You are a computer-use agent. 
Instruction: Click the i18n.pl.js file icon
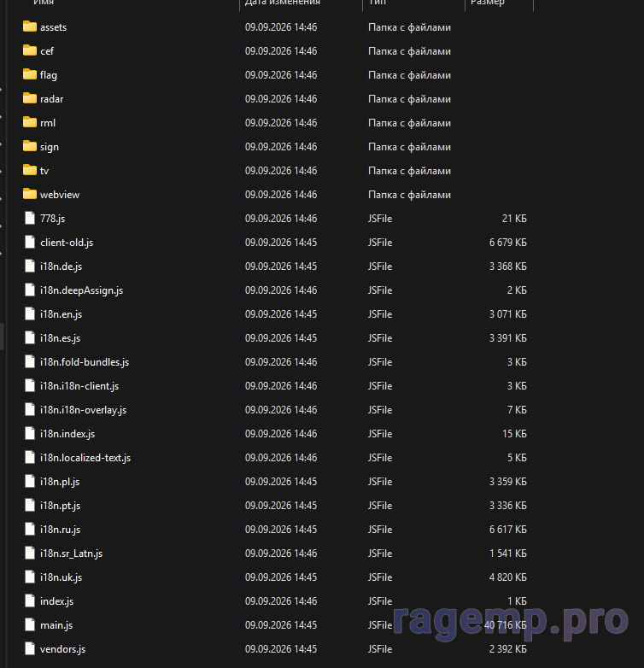tap(30, 481)
